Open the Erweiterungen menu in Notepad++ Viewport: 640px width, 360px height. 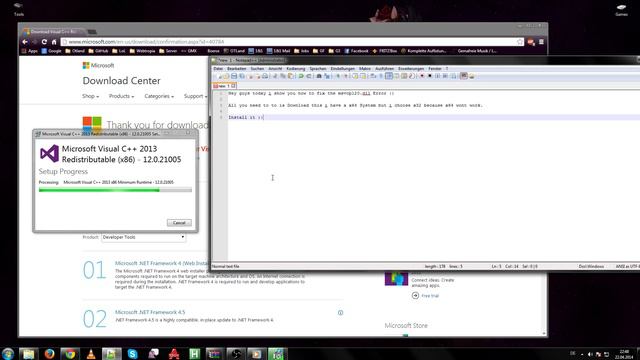pyautogui.click(x=411, y=69)
